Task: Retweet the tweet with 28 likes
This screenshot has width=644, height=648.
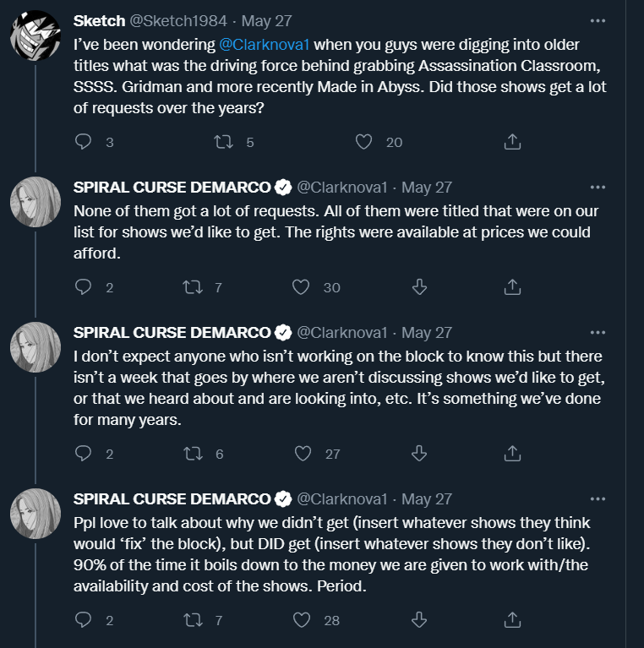Action: [193, 620]
